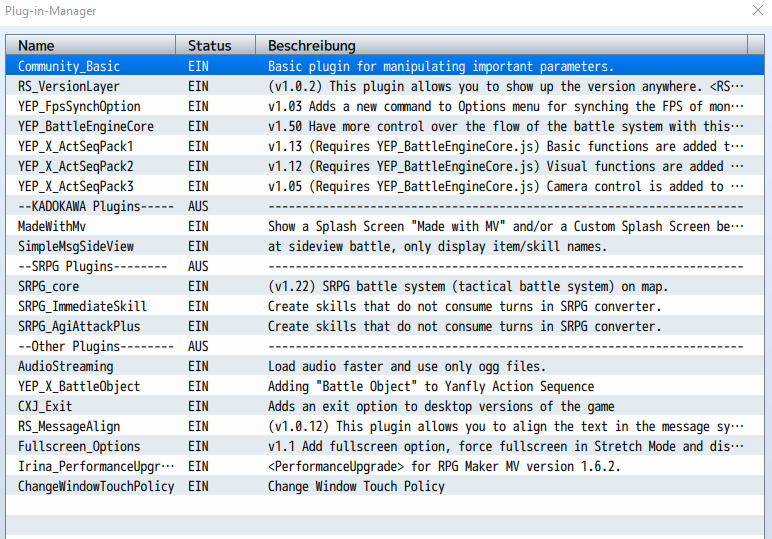This screenshot has width=772, height=539.
Task: Click the description 'v1.1 Add fullscreen option'
Action: click(x=506, y=446)
